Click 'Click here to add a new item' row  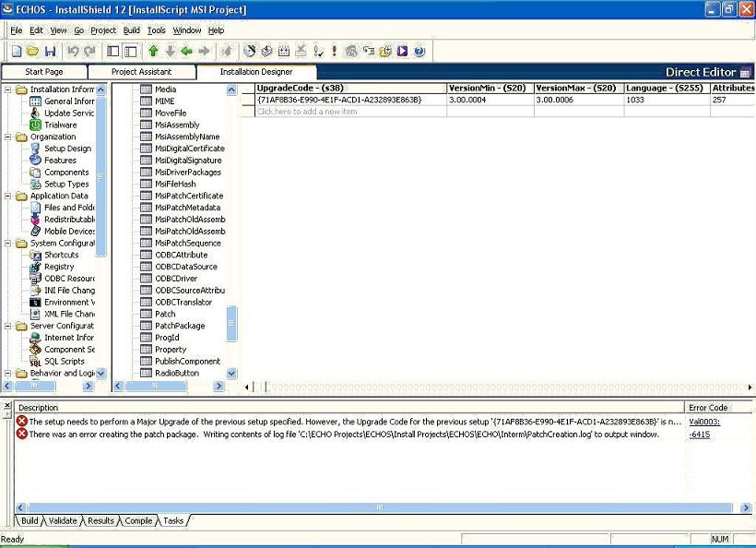pos(307,112)
